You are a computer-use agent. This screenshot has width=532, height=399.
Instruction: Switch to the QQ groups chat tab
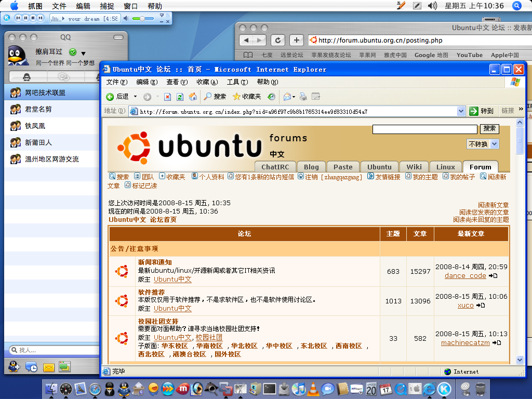63,77
